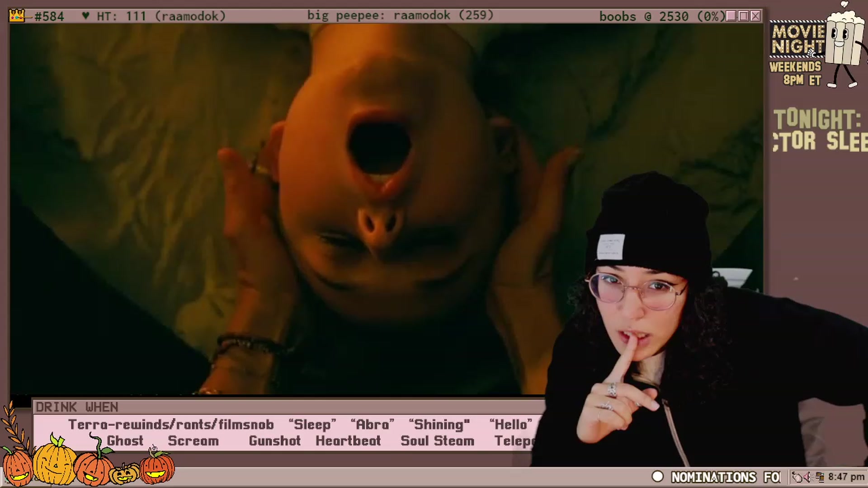The width and height of the screenshot is (868, 488).
Task: Click the "Sleep" drink rule
Action: coord(312,425)
